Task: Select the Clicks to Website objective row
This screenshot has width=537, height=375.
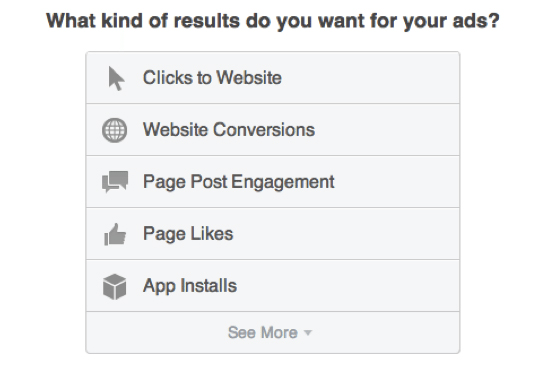Action: coord(273,78)
